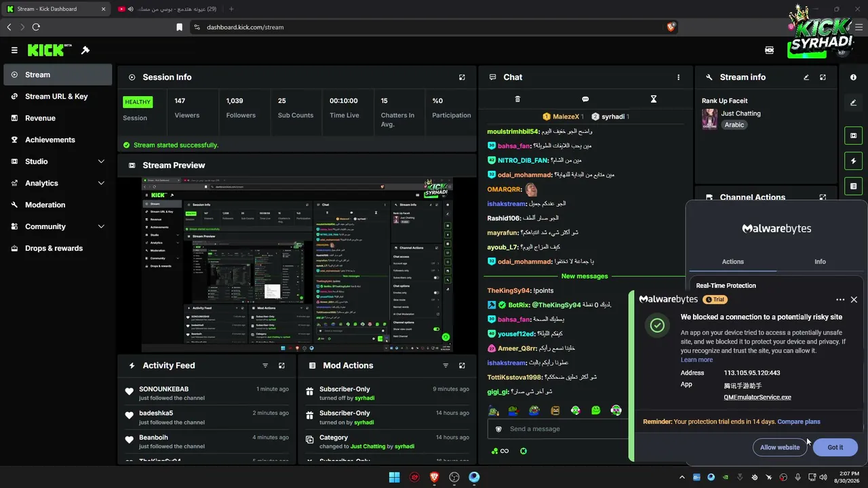
Task: Reload the browser page
Action: point(36,27)
